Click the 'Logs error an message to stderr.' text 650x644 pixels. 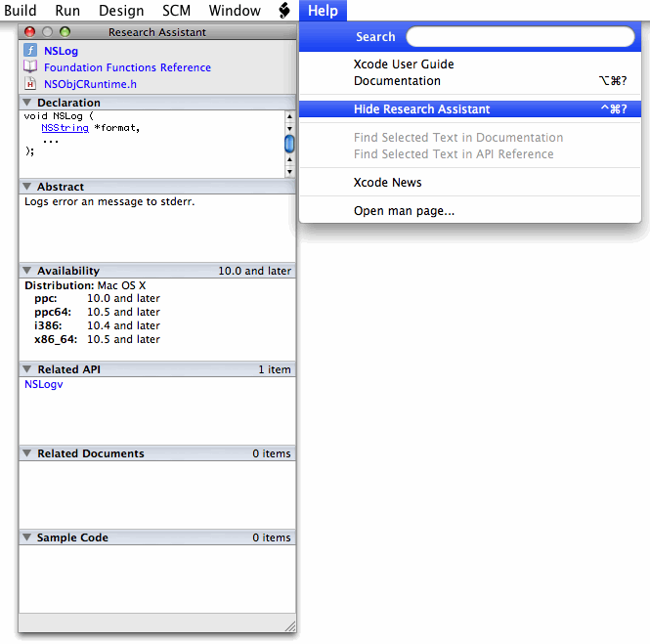coord(109,201)
